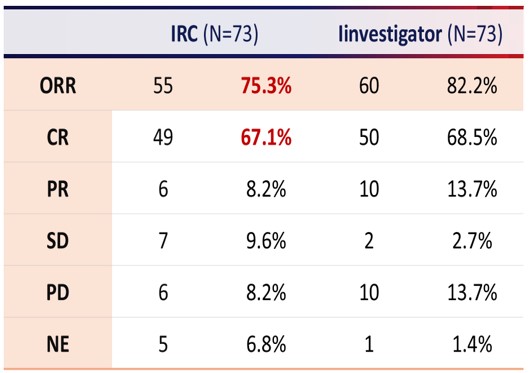The image size is (529, 373).
Task: Click the investigator ORR count 60
Action: 369,86
